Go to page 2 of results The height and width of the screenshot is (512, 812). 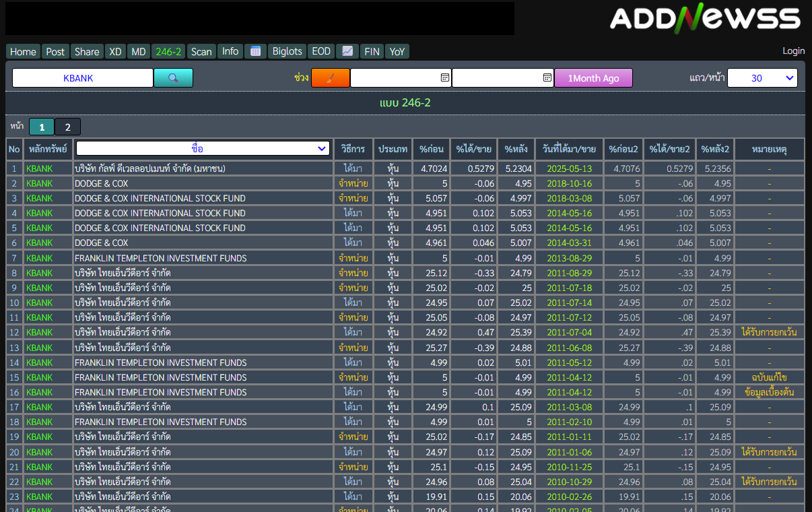(67, 127)
